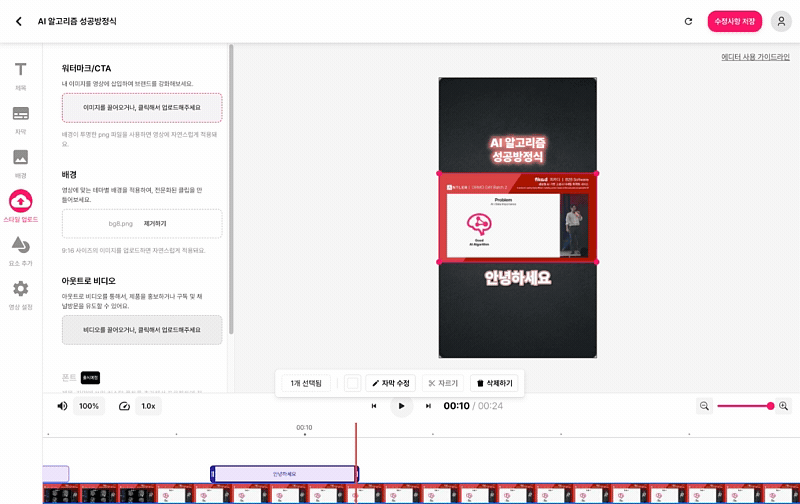
Task: Select the 안녕하세요 subtitle clip in timeline
Action: (284, 474)
